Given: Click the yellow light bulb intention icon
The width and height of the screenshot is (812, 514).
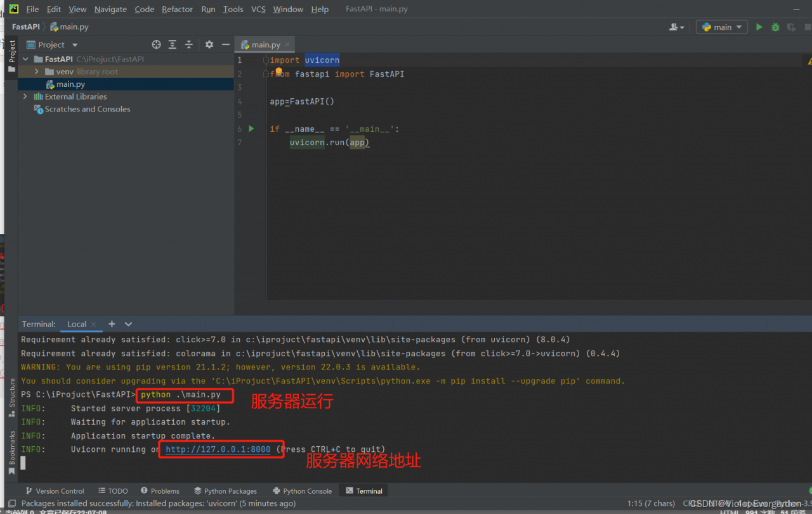Looking at the screenshot, I should point(278,72).
